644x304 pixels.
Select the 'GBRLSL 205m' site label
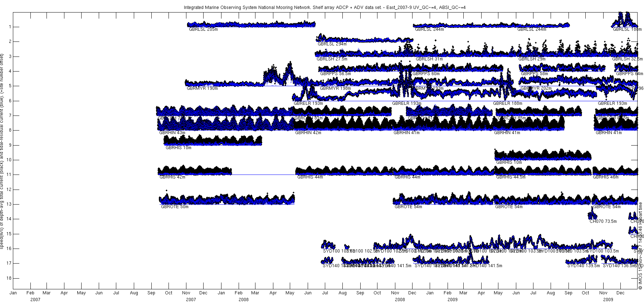203,29
